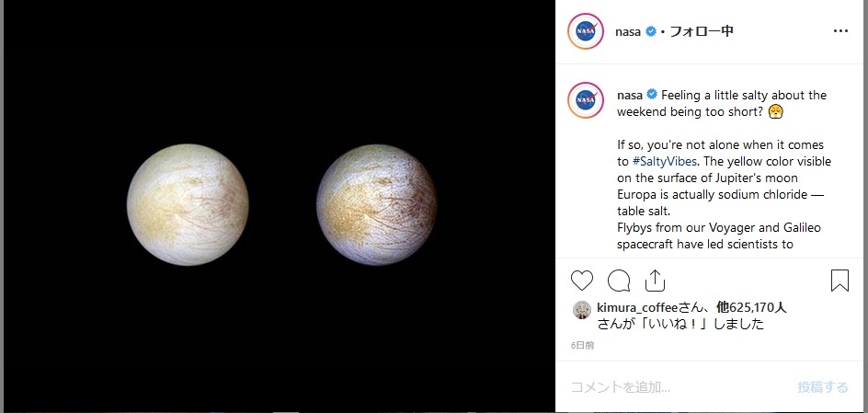This screenshot has width=868, height=413.
Task: Open the #SaltyVibes hashtag
Action: coord(664,162)
